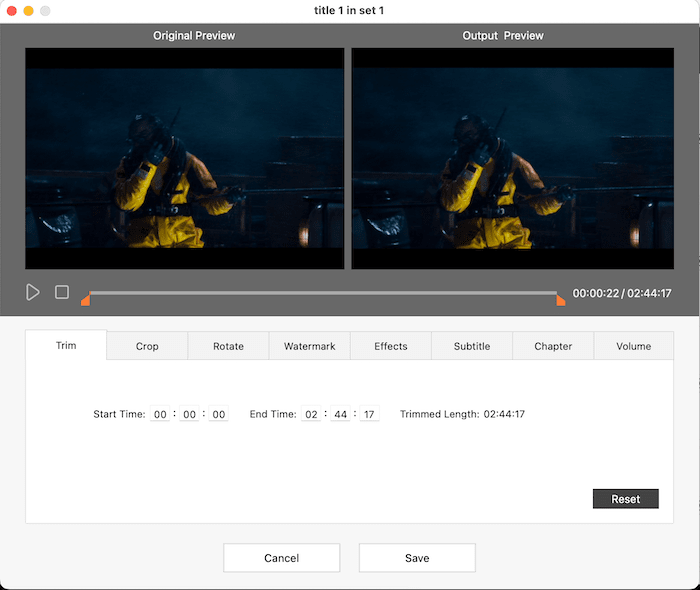Click the Start Time seconds field
The image size is (700, 590).
pos(218,414)
